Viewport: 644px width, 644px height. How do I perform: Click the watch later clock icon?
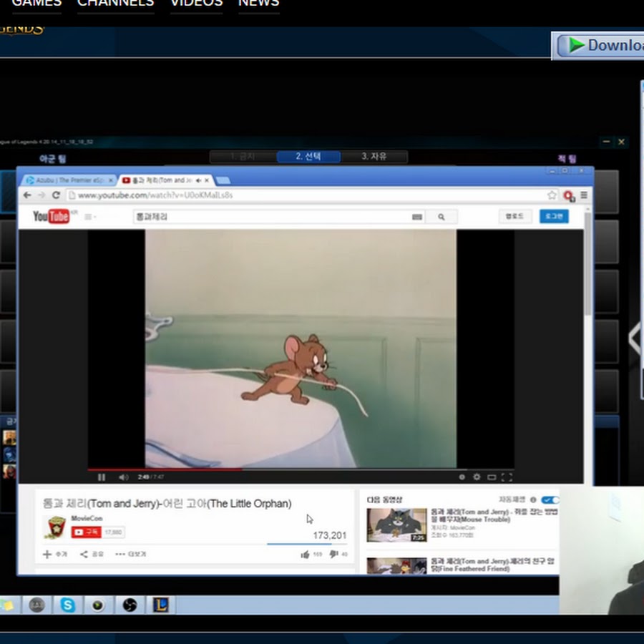[462, 477]
